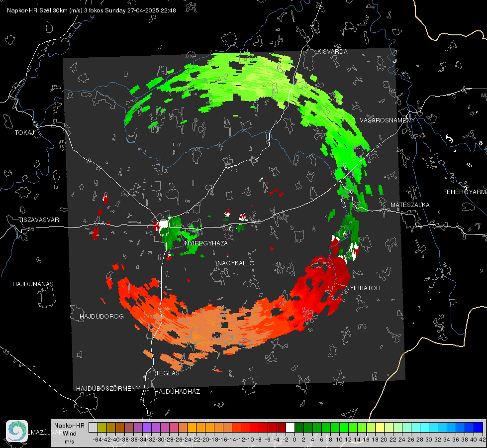487x448 pixels.
Task: Click the pale yellow legend swatch
Action: coord(380,428)
